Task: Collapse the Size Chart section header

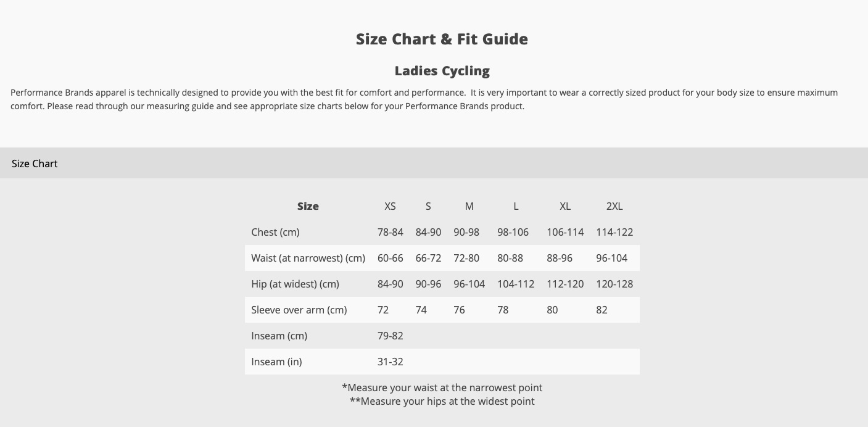Action: pyautogui.click(x=434, y=164)
